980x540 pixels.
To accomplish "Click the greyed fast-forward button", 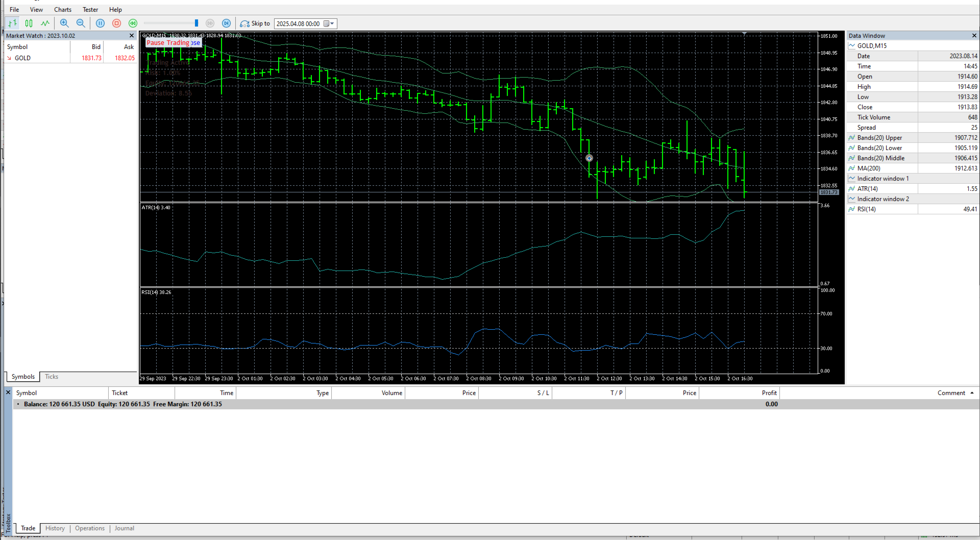I will [210, 23].
